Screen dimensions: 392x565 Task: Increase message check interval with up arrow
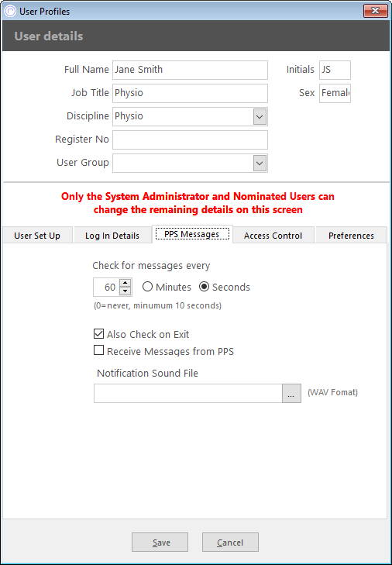(125, 283)
